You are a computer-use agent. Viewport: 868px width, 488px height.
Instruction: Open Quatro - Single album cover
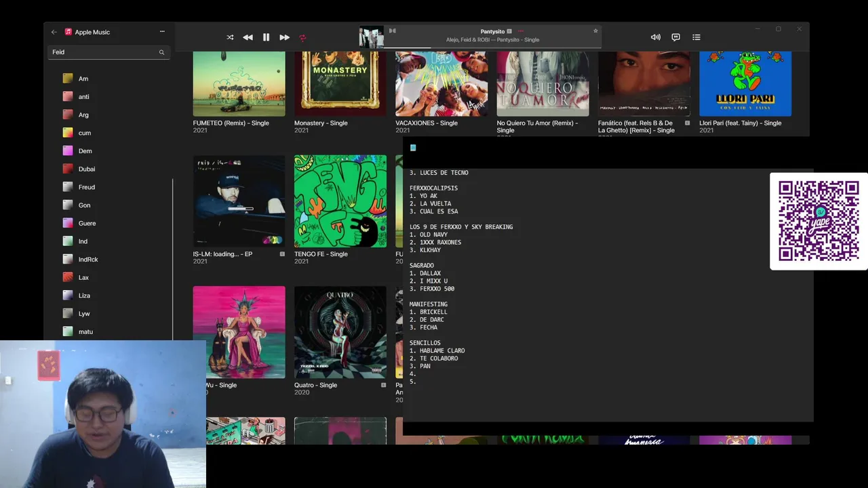coord(340,332)
